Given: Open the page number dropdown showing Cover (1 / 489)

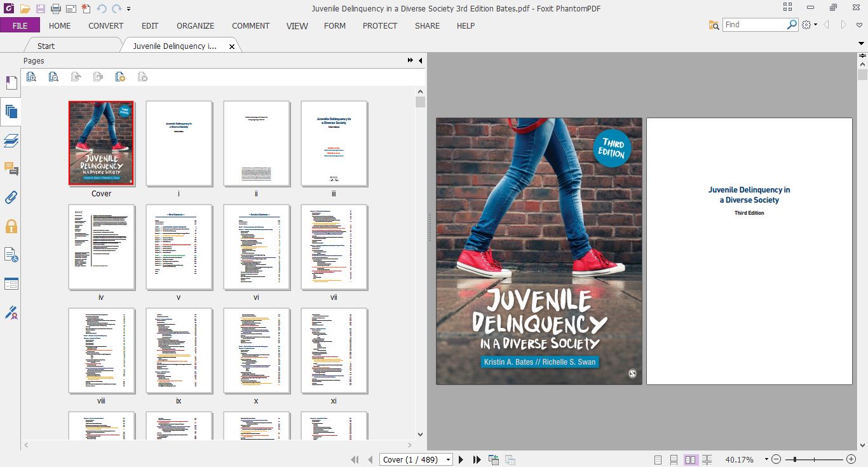Looking at the screenshot, I should point(449,459).
